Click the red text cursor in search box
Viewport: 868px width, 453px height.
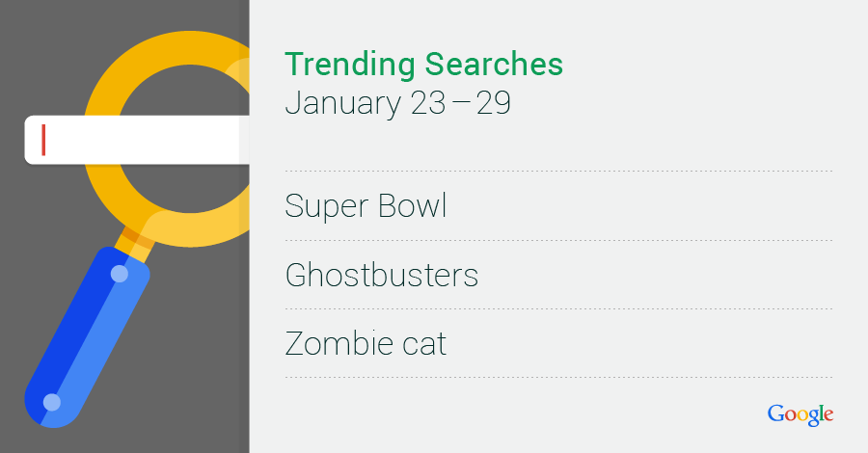(43, 141)
